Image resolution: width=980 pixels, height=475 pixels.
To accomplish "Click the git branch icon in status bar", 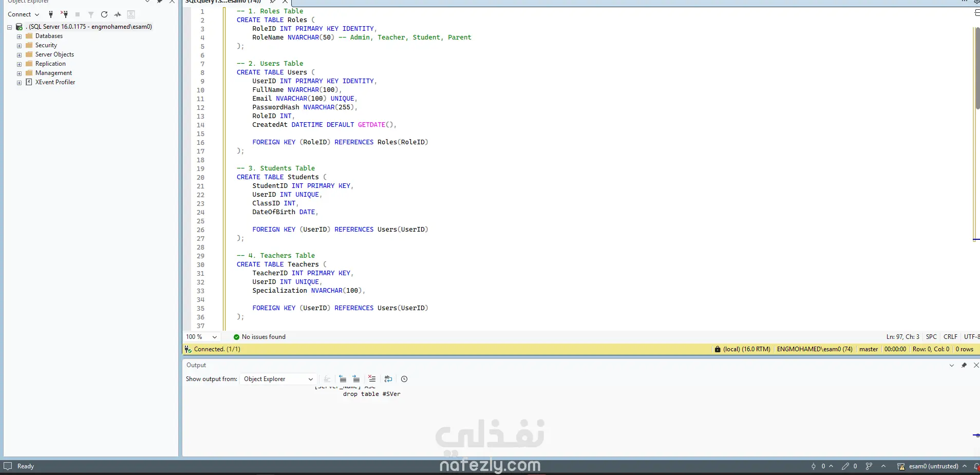I will click(x=869, y=466).
